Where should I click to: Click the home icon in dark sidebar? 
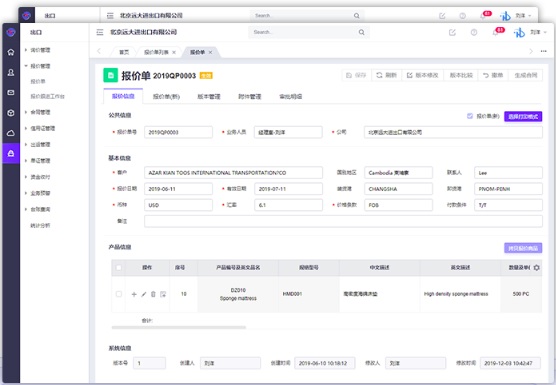click(x=11, y=52)
